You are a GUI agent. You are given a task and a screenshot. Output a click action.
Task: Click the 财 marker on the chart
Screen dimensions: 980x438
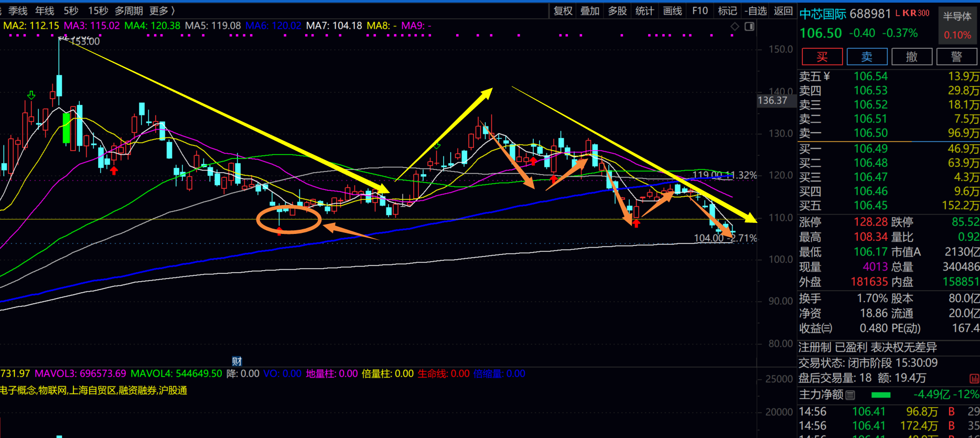pyautogui.click(x=237, y=361)
